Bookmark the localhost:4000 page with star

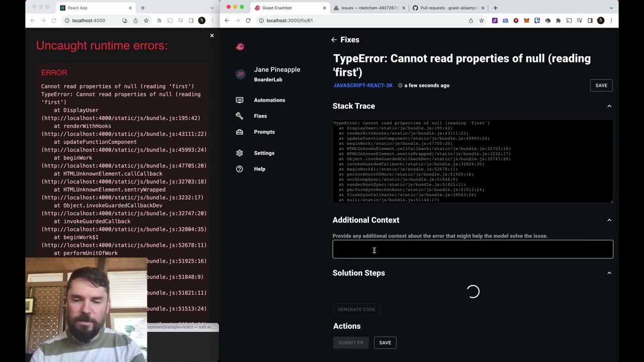(146, 21)
